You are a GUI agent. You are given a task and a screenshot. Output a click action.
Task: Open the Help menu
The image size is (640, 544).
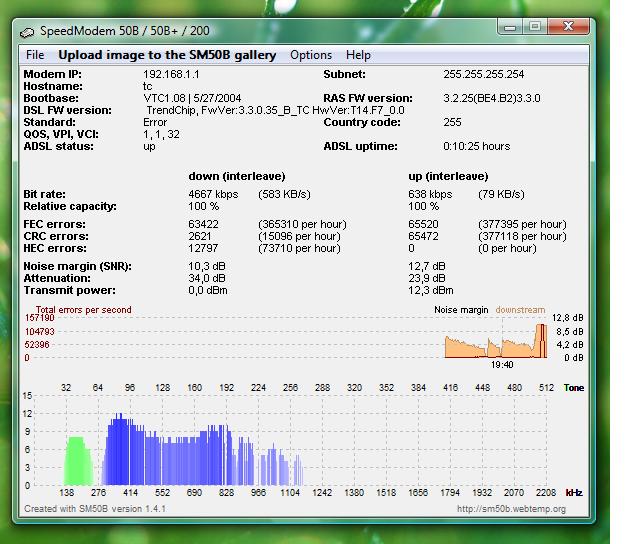click(x=358, y=55)
